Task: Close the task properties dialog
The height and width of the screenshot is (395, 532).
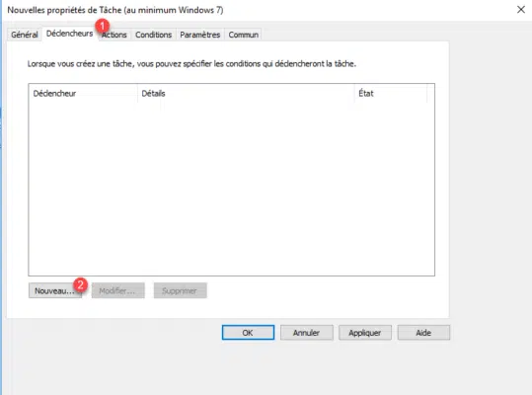Action: (521, 10)
